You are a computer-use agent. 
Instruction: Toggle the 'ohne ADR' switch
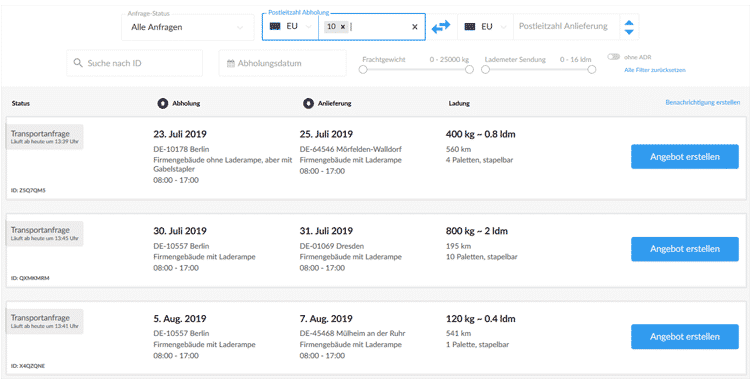tap(613, 57)
